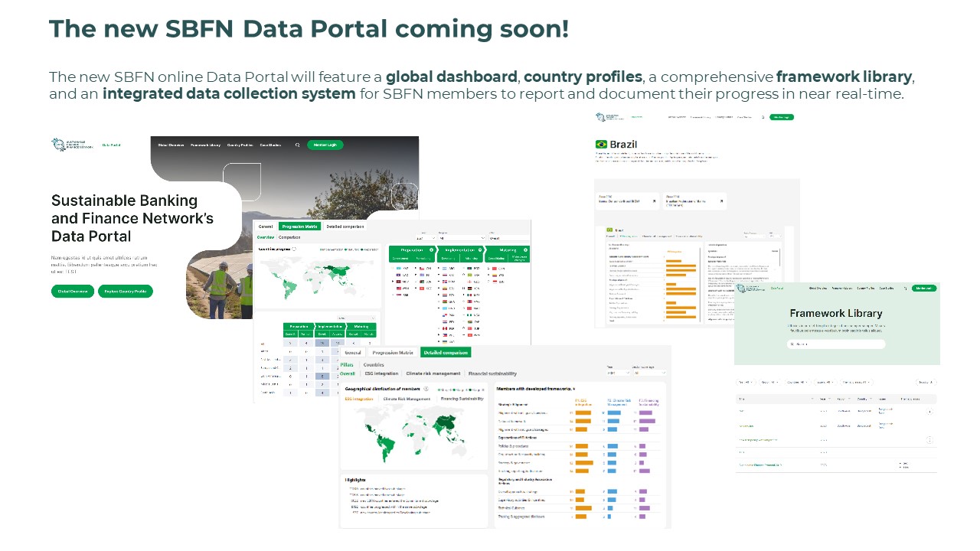Viewport: 980px width, 551px height.
Task: Click the search icon in Framework Library header
Action: pos(905,289)
